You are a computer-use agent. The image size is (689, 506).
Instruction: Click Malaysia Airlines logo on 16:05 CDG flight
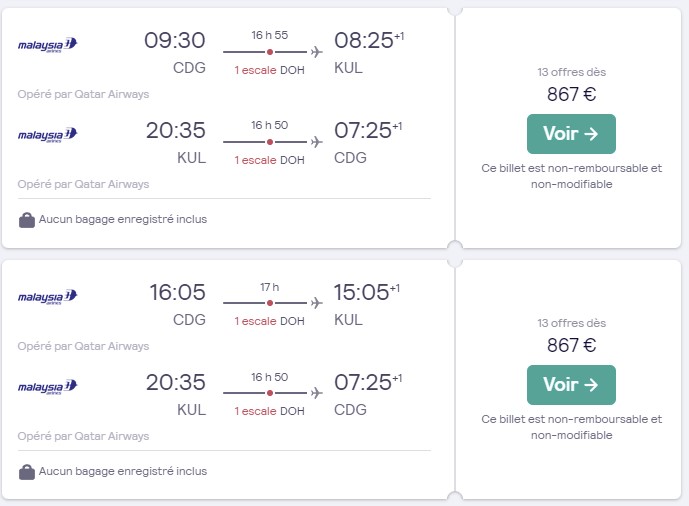[47, 297]
